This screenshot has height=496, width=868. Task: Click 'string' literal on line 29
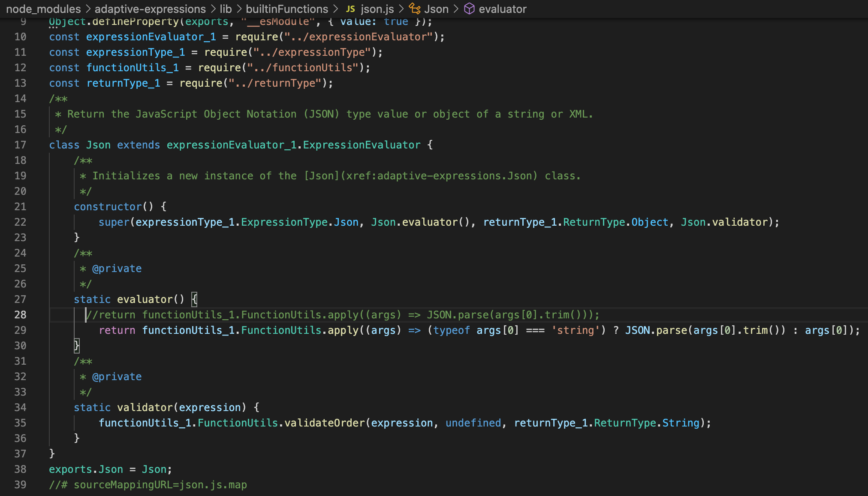(x=575, y=330)
